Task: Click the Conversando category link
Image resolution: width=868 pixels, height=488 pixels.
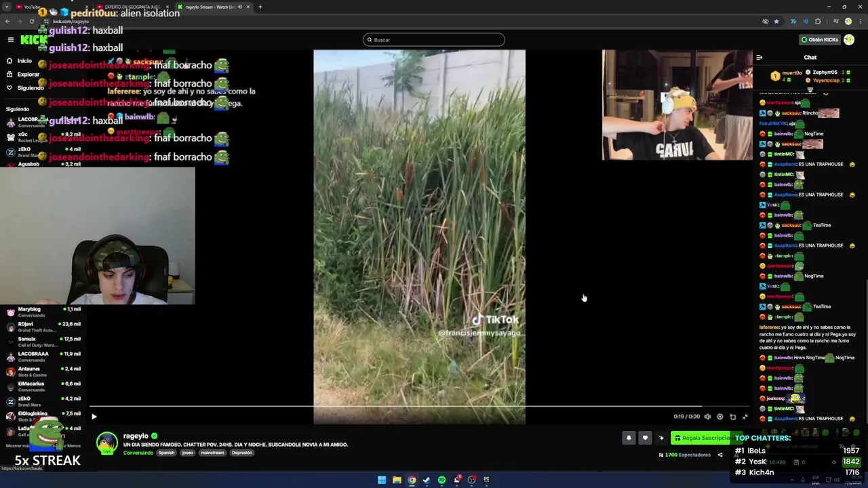Action: pos(138,453)
